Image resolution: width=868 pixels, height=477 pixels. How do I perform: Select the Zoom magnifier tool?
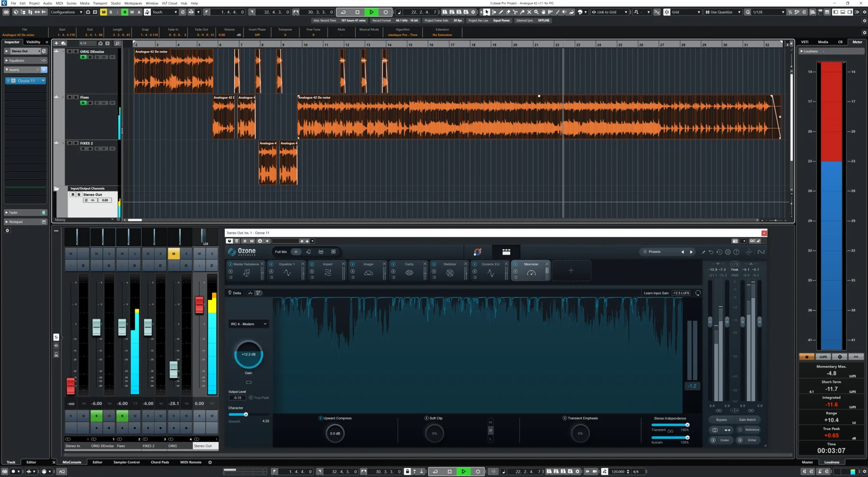[536, 12]
